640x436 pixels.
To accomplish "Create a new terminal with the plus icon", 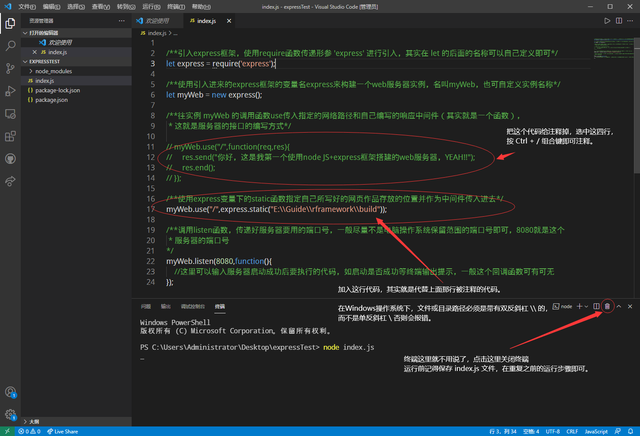I will 579,306.
